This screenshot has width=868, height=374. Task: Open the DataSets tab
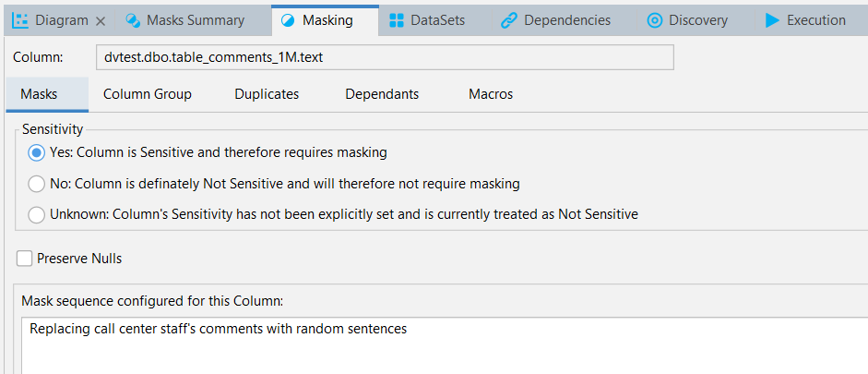point(429,20)
